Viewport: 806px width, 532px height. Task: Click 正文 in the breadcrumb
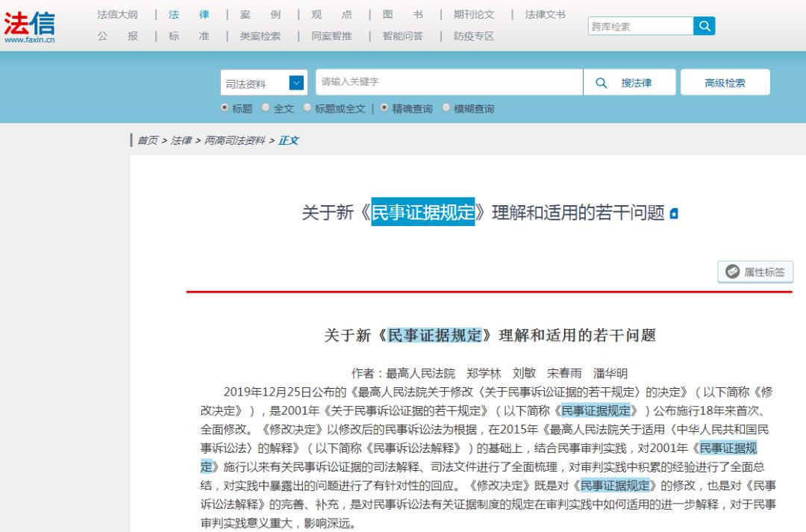pyautogui.click(x=288, y=140)
